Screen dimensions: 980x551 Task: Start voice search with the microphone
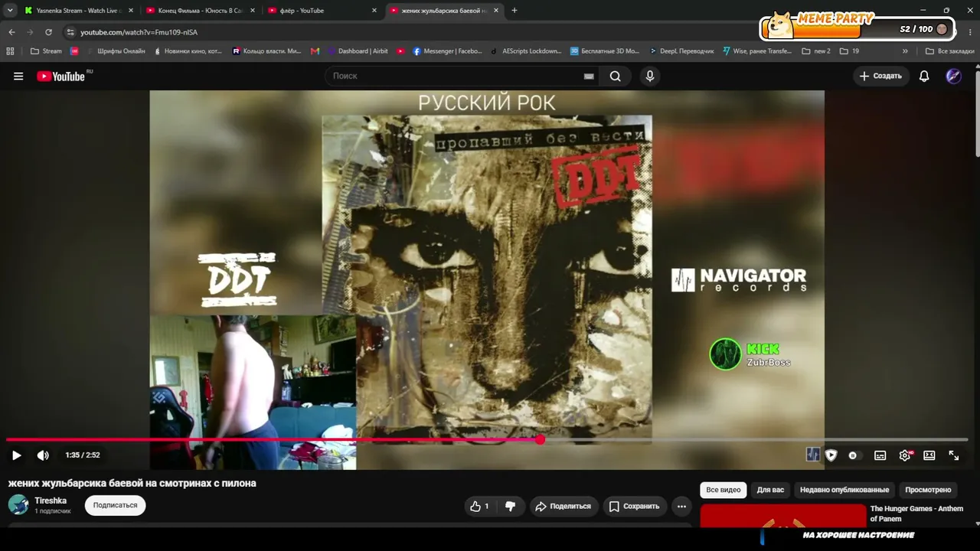coord(650,76)
